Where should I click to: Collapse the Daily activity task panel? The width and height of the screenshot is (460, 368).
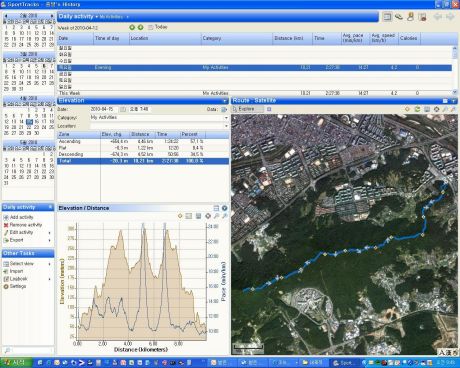click(x=50, y=207)
